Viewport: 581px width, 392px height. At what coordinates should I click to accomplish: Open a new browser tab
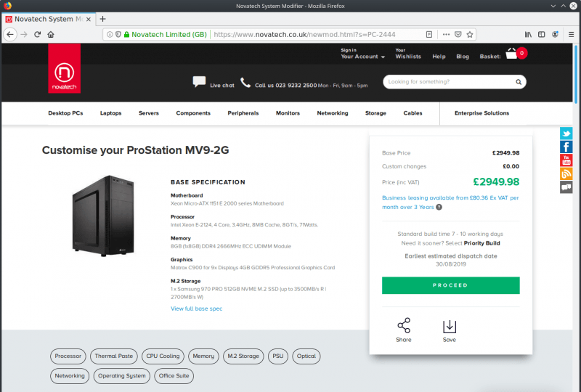tap(102, 19)
